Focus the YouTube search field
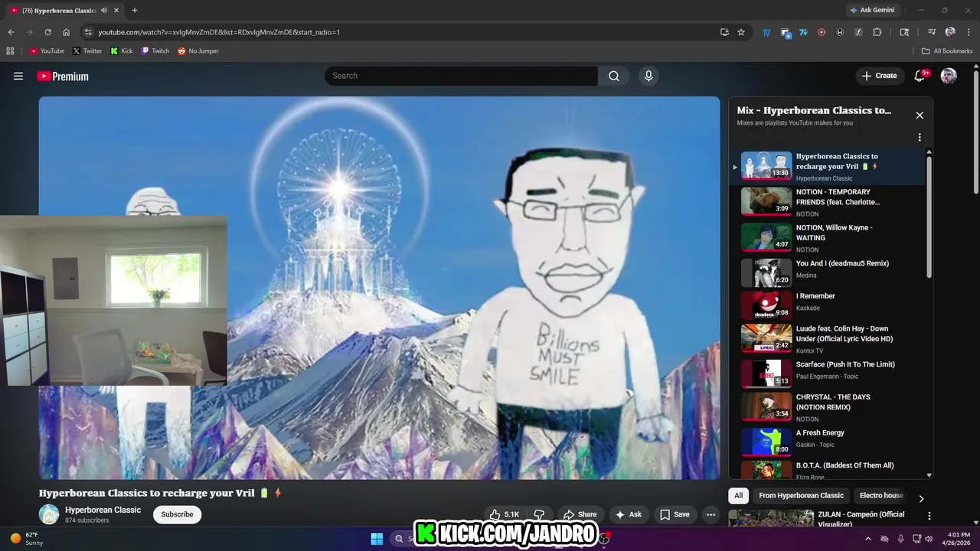 pyautogui.click(x=461, y=76)
